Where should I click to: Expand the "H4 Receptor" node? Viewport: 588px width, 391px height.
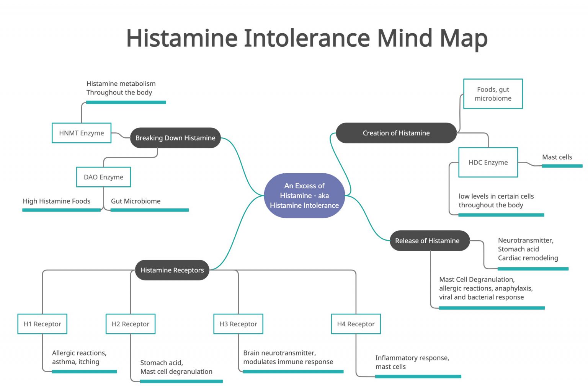[356, 324]
